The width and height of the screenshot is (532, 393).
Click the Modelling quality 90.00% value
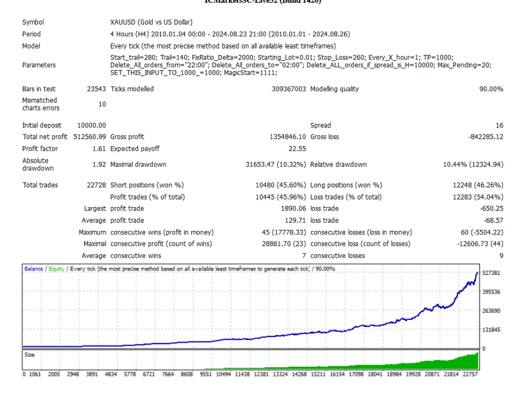[490, 89]
